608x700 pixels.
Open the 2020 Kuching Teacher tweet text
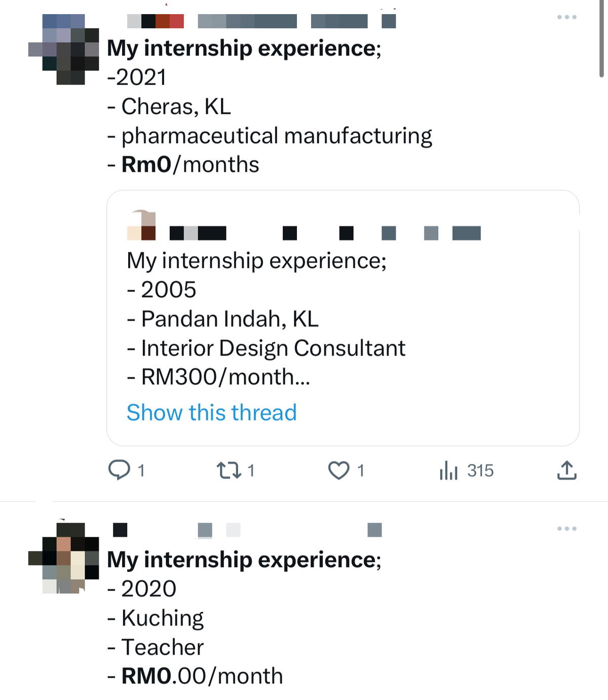pyautogui.click(x=244, y=617)
